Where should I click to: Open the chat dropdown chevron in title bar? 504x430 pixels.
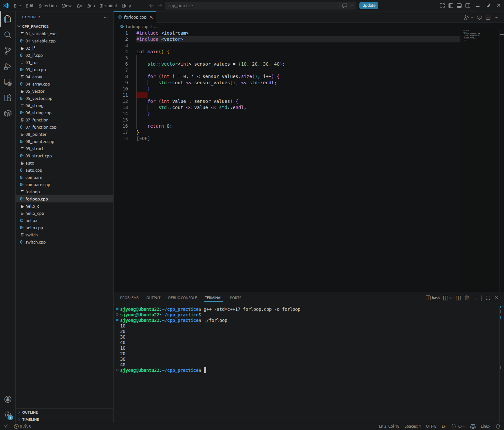coord(352,6)
